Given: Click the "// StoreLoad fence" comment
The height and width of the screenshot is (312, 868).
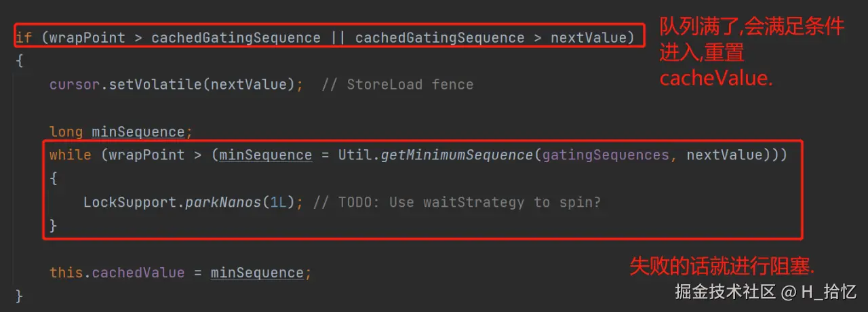Looking at the screenshot, I should (x=397, y=85).
